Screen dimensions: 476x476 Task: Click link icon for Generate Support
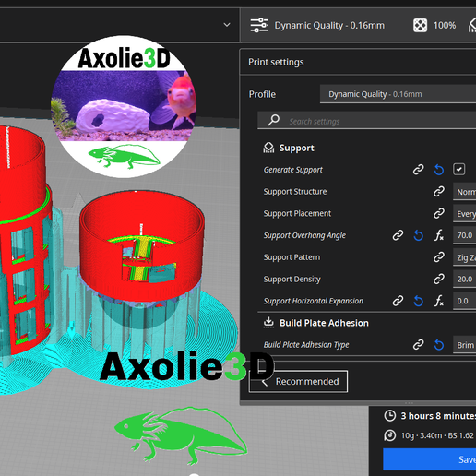point(418,170)
